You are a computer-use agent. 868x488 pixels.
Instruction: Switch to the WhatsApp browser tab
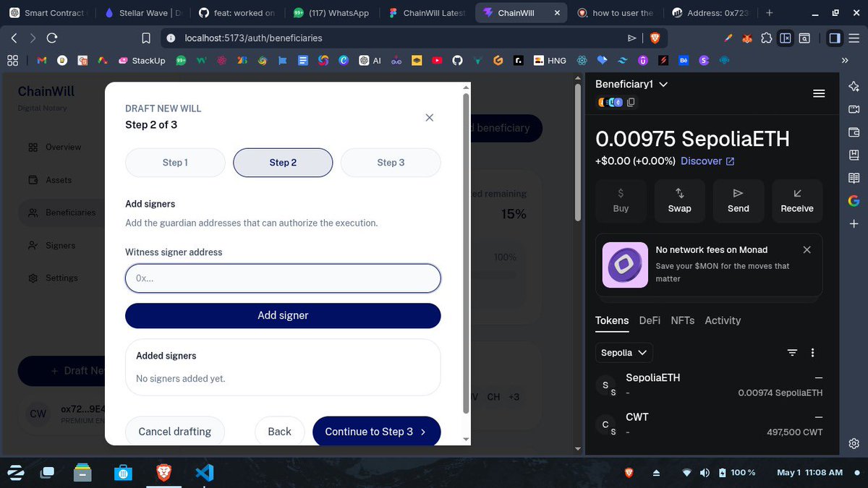coord(331,13)
